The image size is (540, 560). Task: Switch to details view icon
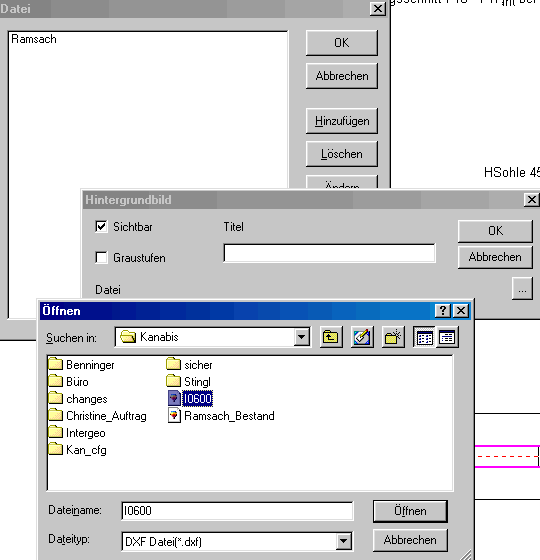pos(447,337)
